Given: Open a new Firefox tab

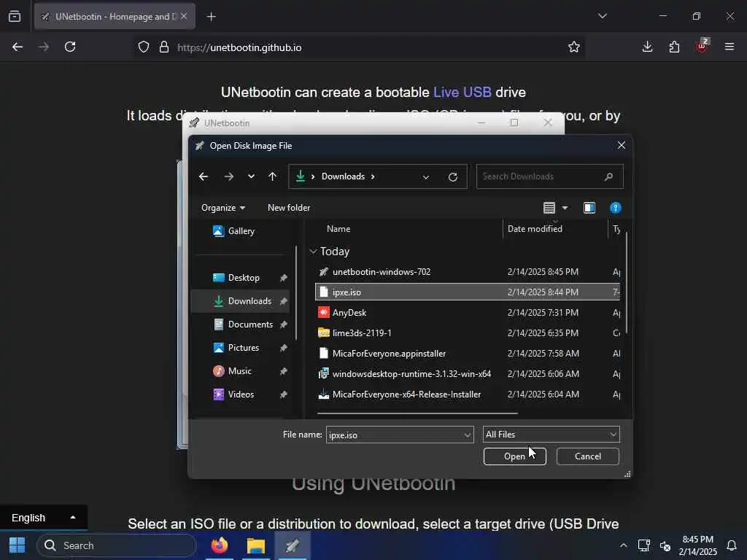Looking at the screenshot, I should pyautogui.click(x=212, y=17).
